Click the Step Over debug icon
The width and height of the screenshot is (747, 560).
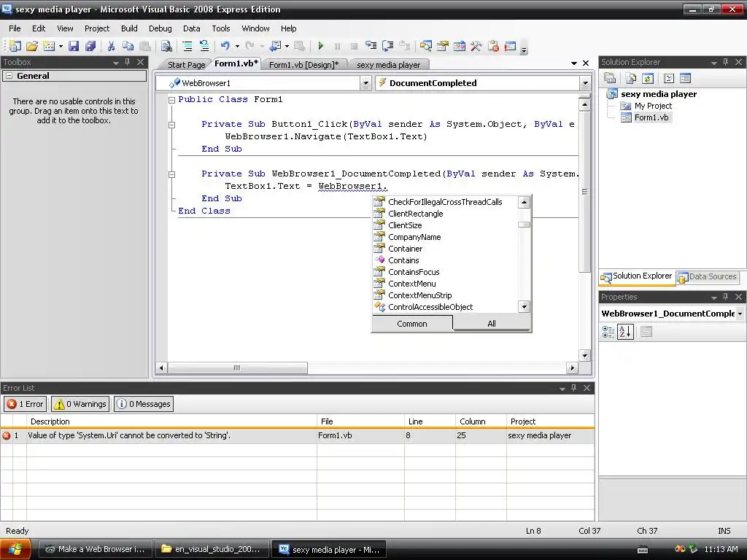(388, 46)
